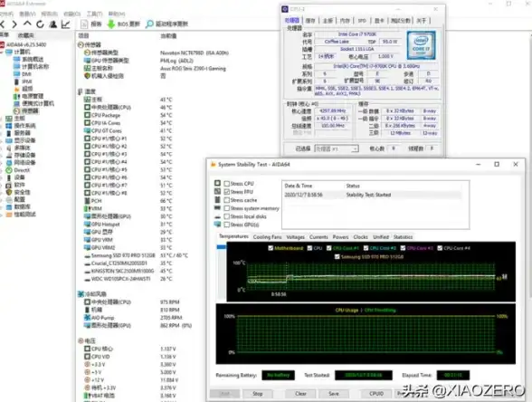The image size is (532, 402).
Task: Open the Report (报告) toolbar button
Action: (x=91, y=24)
